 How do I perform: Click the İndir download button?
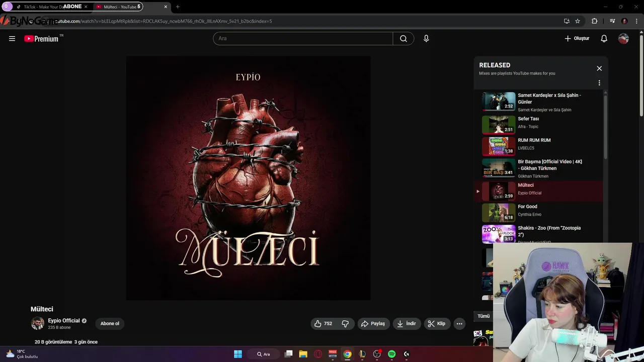point(407,324)
